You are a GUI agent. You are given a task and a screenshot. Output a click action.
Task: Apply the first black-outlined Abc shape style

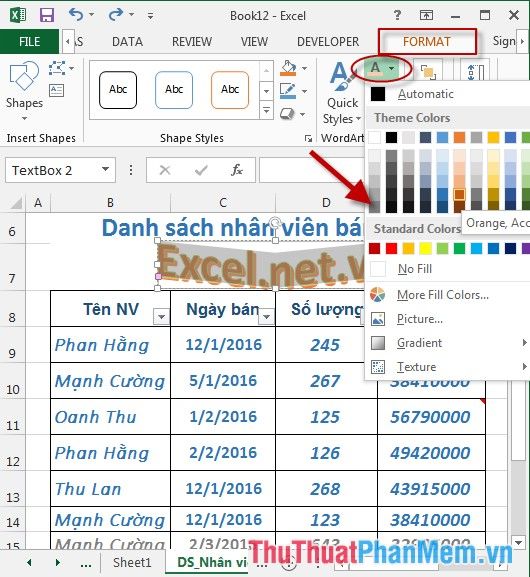pos(118,90)
